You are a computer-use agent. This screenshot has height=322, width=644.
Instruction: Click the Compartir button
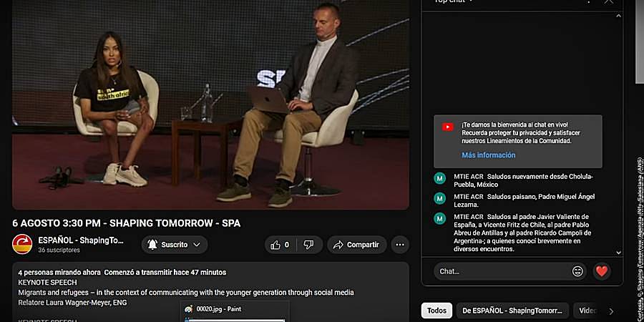357,245
